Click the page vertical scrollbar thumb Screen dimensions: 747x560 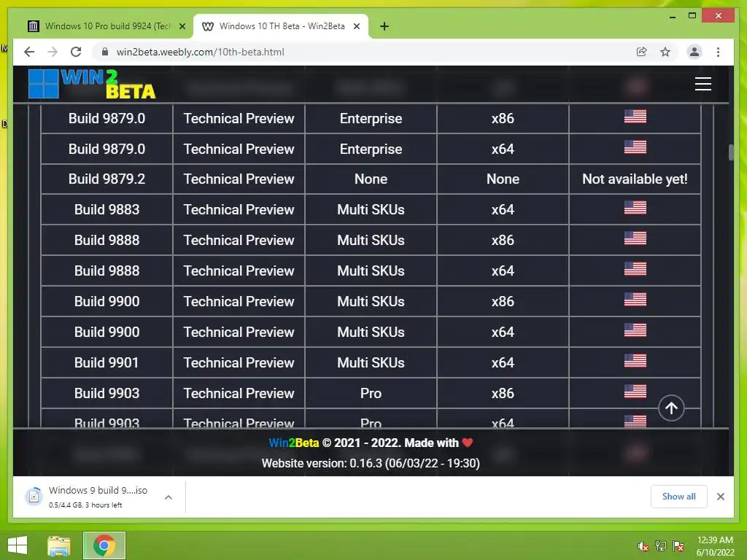[x=731, y=152]
